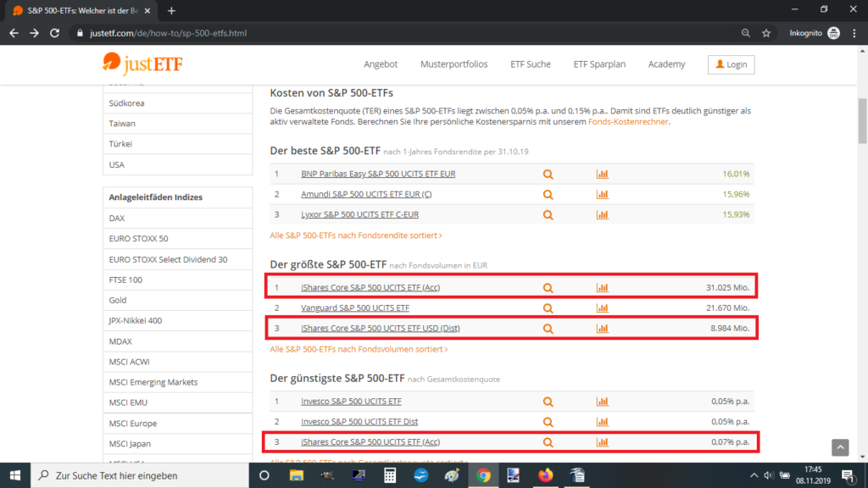Open Vanguard S&P 500 UCITS ETF link
Image resolution: width=868 pixels, height=488 pixels.
coord(355,308)
